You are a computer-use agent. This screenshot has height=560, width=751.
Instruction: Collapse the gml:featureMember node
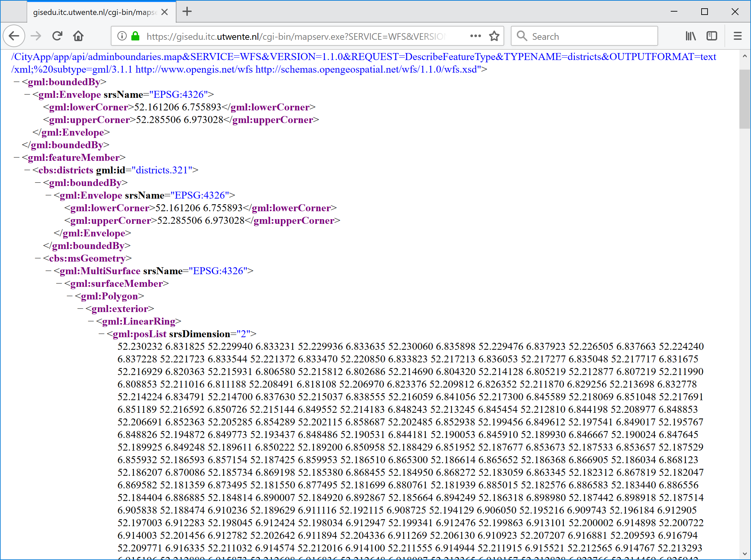coord(16,157)
